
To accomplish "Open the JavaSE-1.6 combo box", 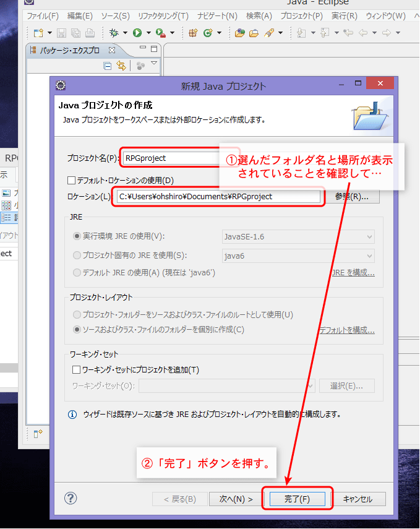I will (298, 237).
